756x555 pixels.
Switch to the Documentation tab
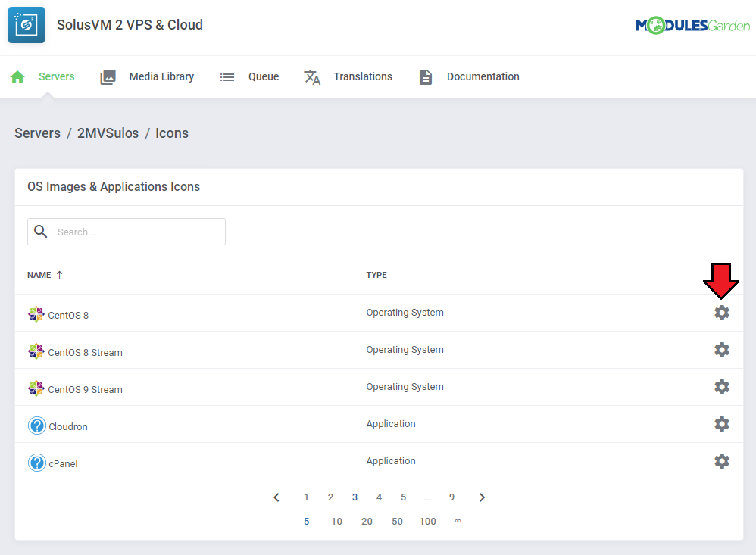coord(483,76)
